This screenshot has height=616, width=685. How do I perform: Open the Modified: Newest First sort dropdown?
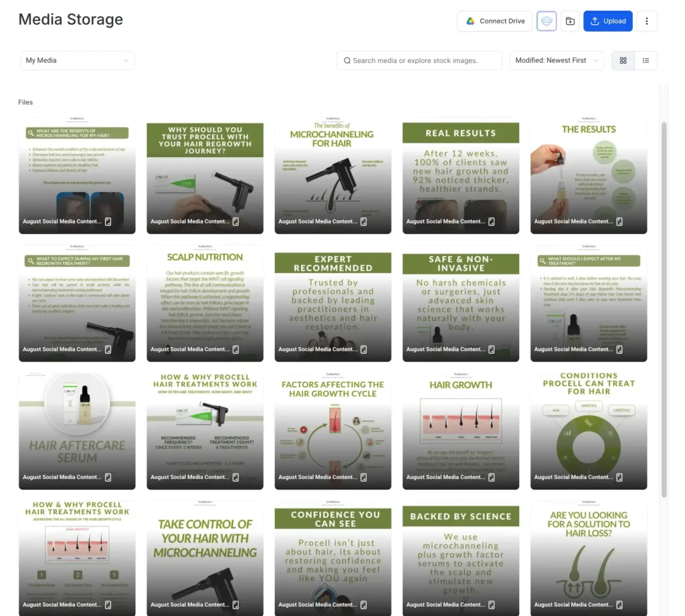[x=557, y=60]
